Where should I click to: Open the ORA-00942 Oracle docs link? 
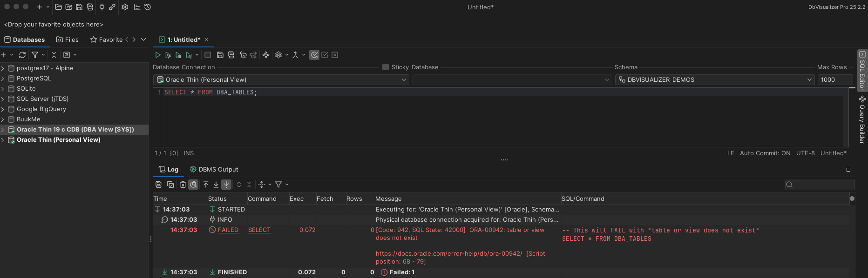[x=449, y=253]
